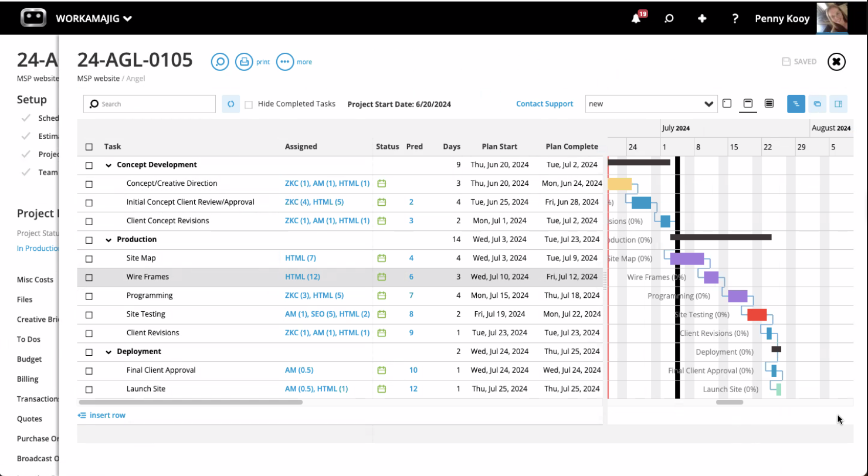
Task: Collapse the Production group
Action: 108,240
